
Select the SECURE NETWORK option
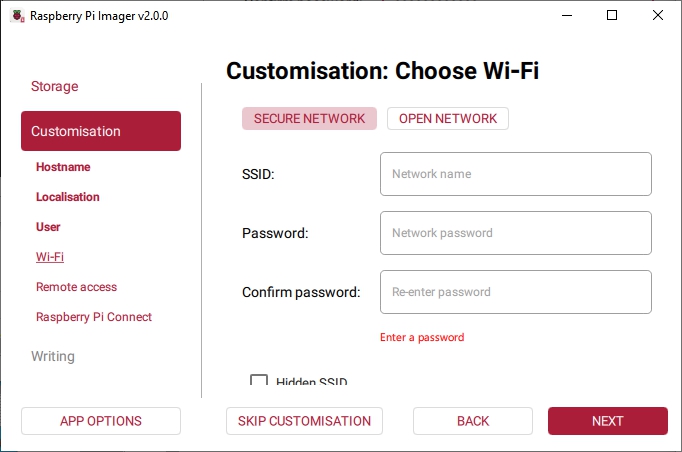coord(309,118)
